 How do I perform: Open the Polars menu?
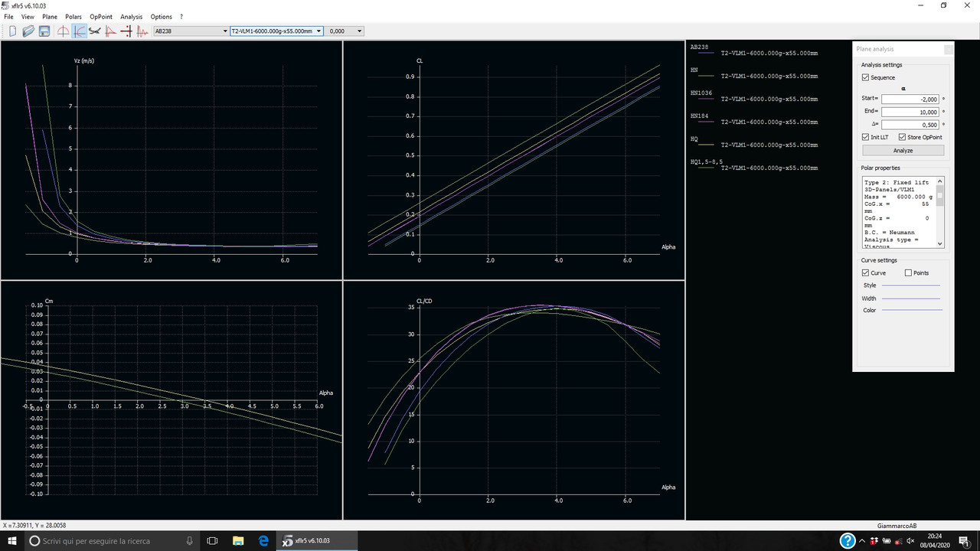pyautogui.click(x=73, y=17)
